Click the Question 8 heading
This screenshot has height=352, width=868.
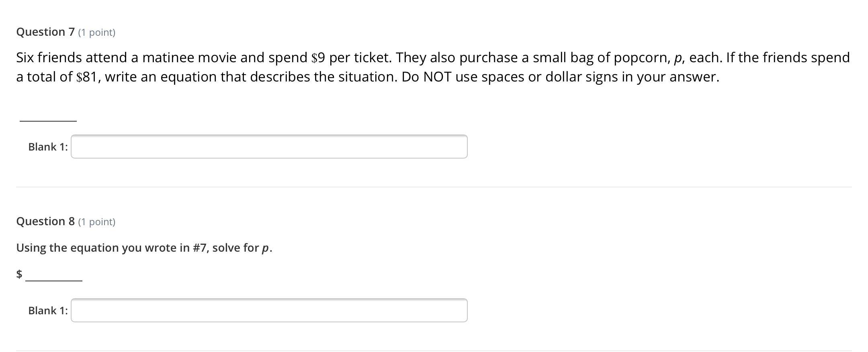tap(45, 221)
